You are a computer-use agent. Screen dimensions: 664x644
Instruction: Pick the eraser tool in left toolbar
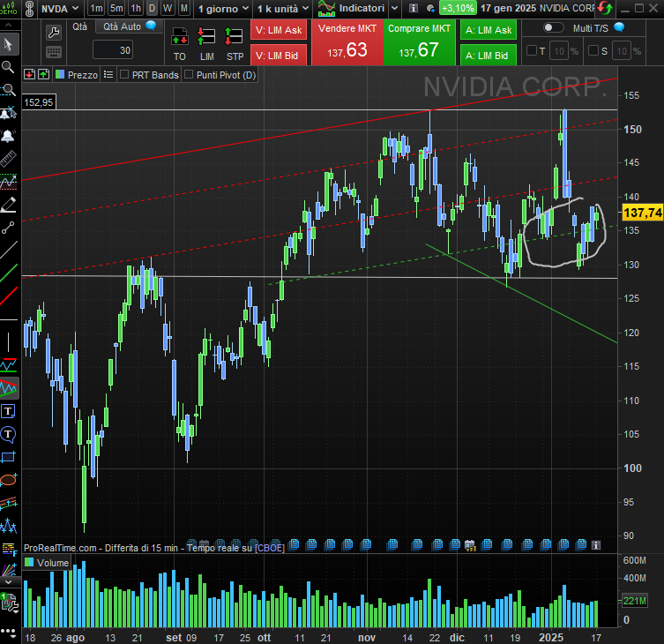9,205
